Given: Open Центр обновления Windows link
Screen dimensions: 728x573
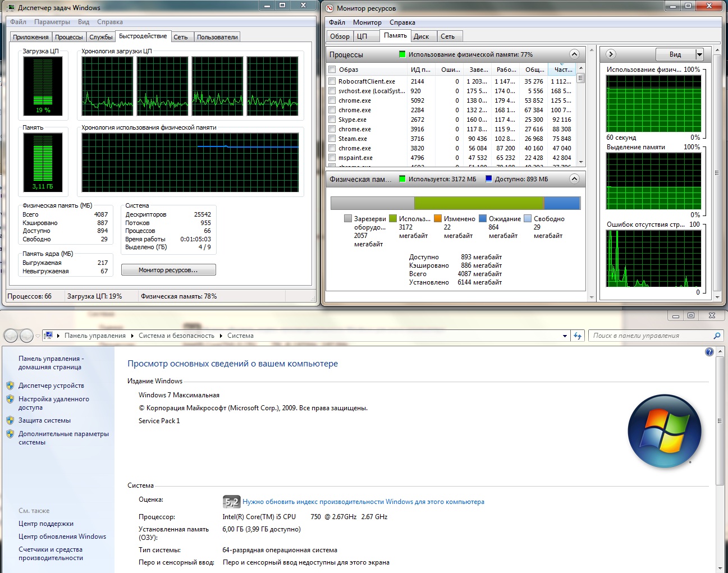Looking at the screenshot, I should point(62,537).
